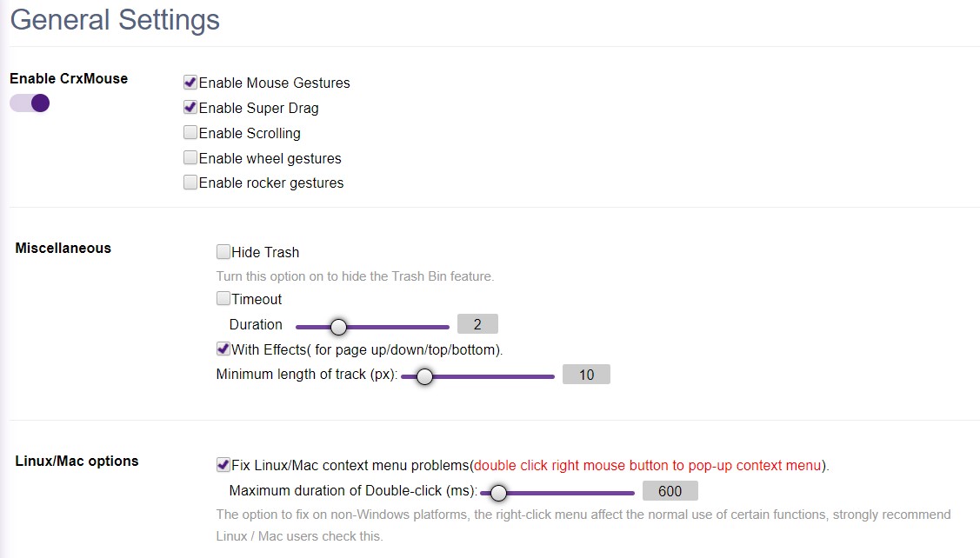Click the Enable Mouse Gestures label text

[274, 83]
